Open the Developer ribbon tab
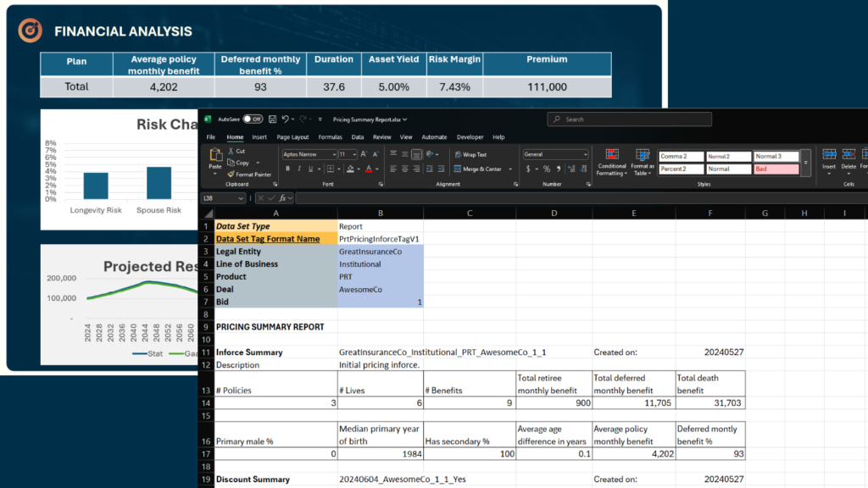Viewport: 868px width, 488px height. (470, 136)
